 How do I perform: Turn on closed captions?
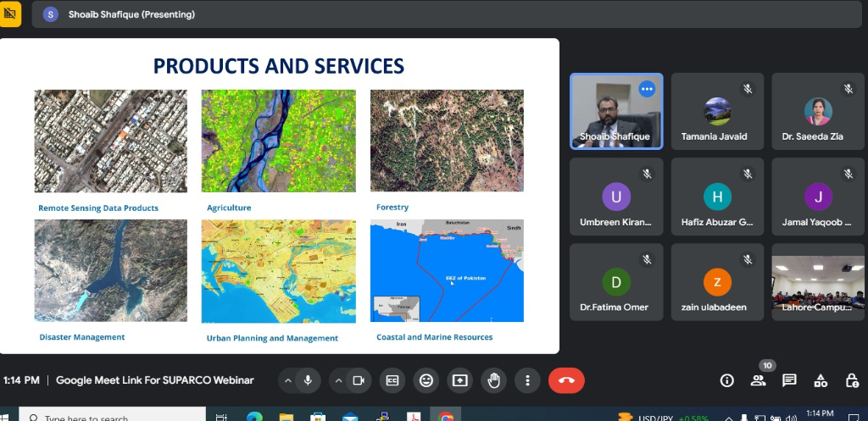392,380
